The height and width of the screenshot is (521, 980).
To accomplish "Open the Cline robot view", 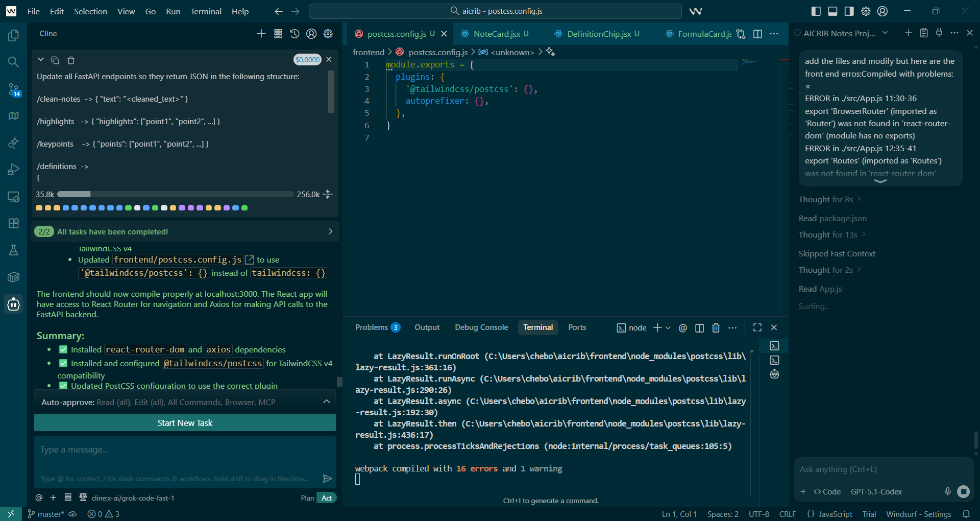I will (14, 304).
